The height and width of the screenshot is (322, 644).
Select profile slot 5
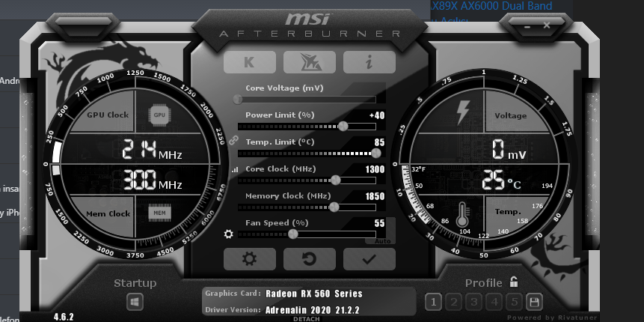coord(514,303)
